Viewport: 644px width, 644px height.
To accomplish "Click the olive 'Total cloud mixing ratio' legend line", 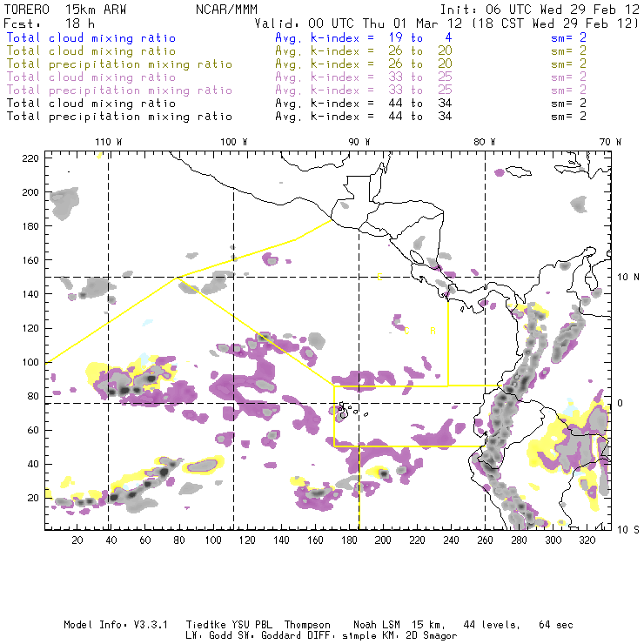I will [91, 51].
